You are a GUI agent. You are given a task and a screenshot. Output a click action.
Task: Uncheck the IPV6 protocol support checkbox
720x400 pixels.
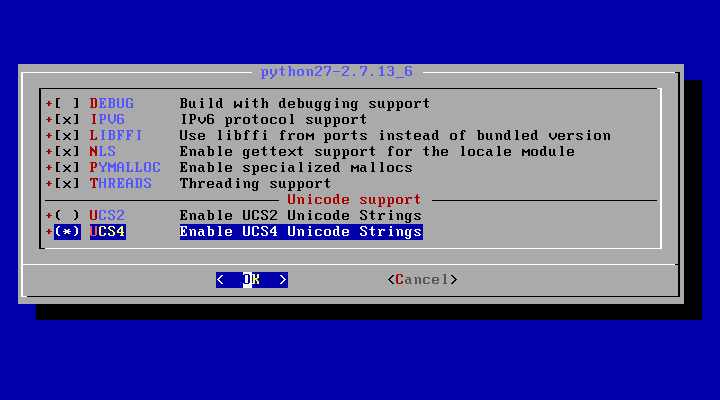pos(67,120)
